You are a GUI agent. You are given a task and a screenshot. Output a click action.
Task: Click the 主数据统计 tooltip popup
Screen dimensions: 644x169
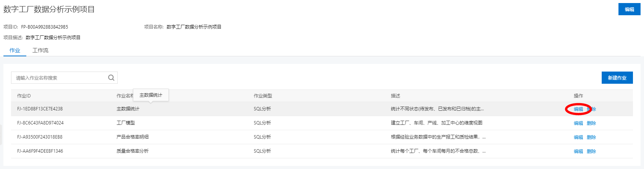(151, 95)
